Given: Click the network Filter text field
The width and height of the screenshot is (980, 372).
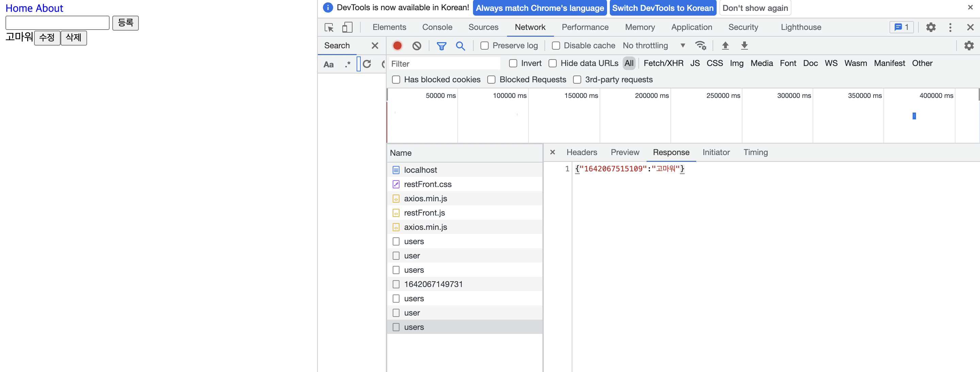Looking at the screenshot, I should point(444,64).
